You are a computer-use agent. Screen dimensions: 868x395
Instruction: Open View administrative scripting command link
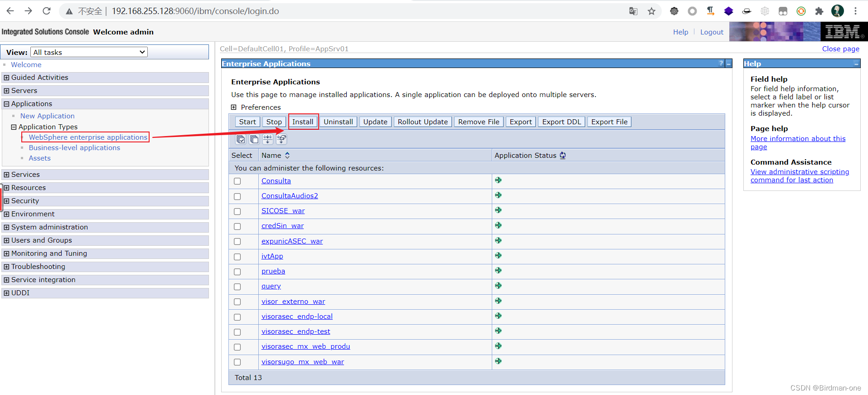pyautogui.click(x=800, y=176)
